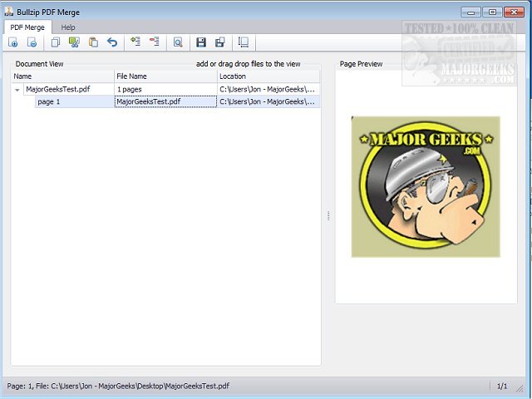Click the File Name column header
The height and width of the screenshot is (399, 532).
point(165,76)
